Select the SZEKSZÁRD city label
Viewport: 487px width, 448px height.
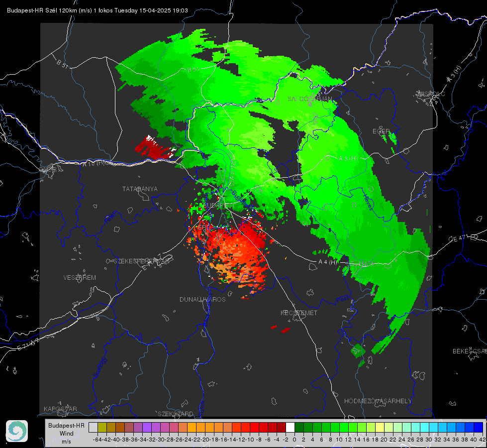click(176, 414)
